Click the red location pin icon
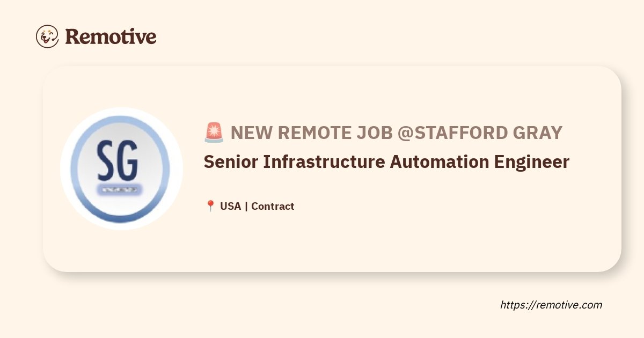The width and height of the screenshot is (644, 338). [x=210, y=206]
